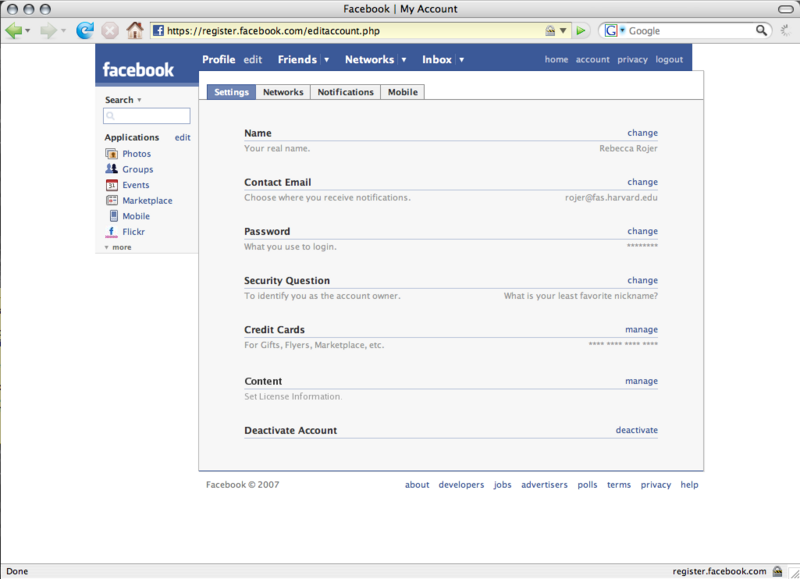The width and height of the screenshot is (800, 579).
Task: Open Forward button history dropdown
Action: (63, 31)
